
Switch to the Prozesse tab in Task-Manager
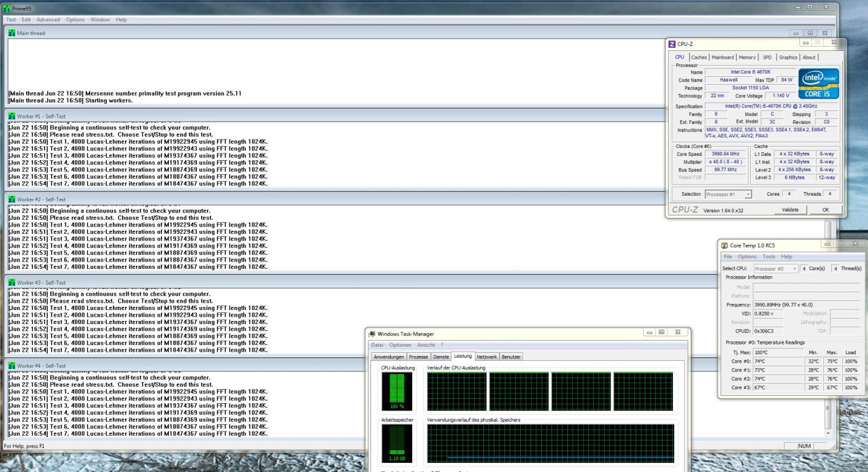coord(419,357)
